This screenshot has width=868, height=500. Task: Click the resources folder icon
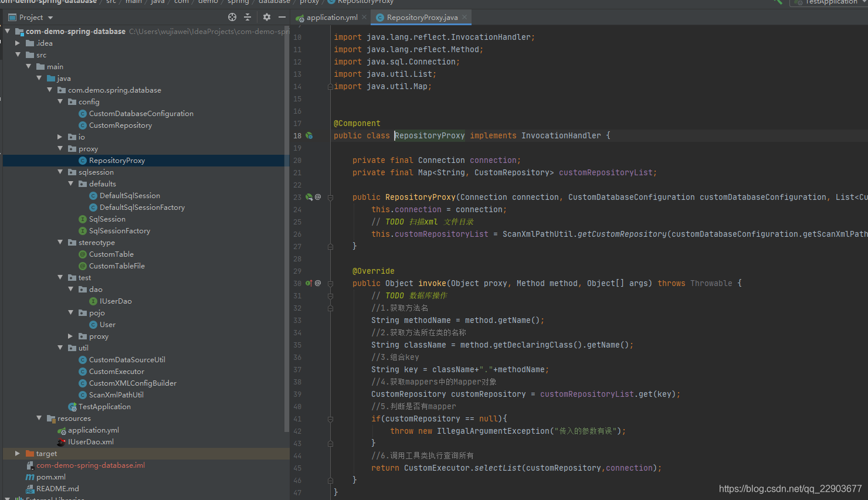click(x=51, y=419)
